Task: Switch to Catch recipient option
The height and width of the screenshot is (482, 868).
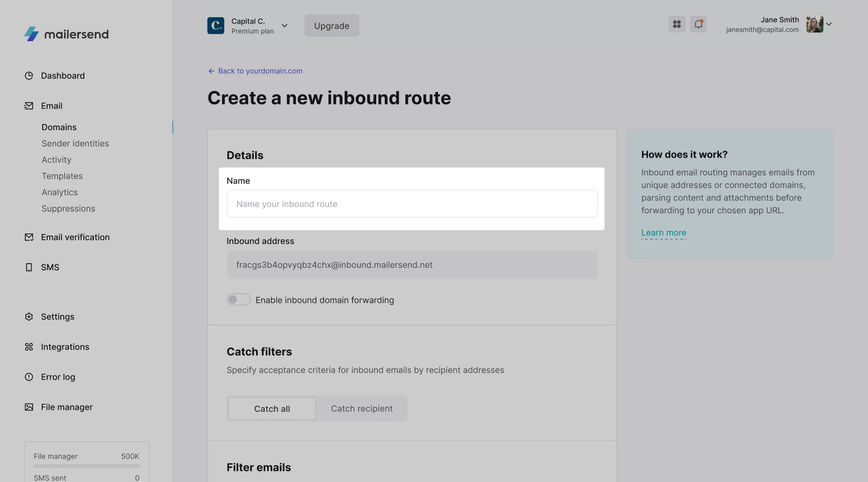Action: (362, 409)
